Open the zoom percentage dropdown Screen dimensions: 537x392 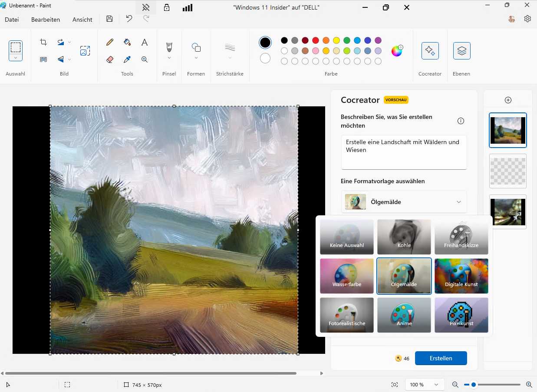pos(425,384)
